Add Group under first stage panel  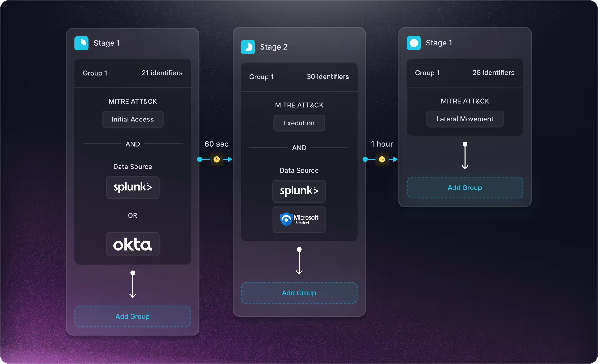tap(133, 316)
